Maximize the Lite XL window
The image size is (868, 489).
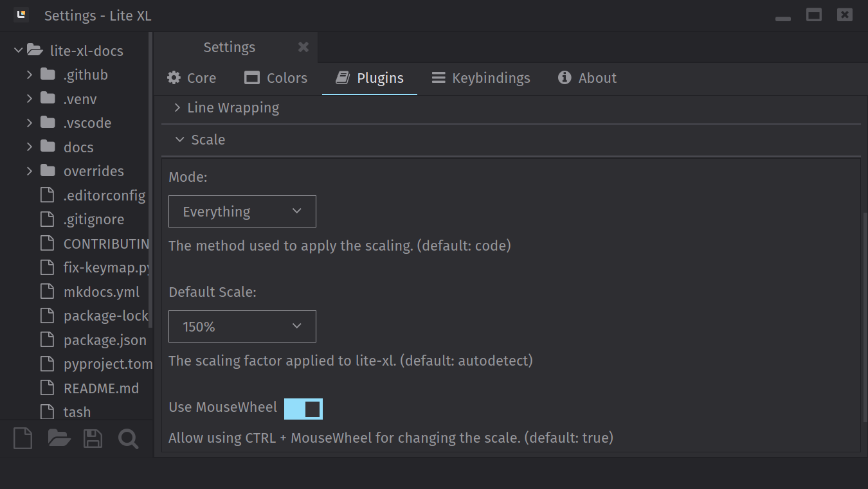point(814,15)
